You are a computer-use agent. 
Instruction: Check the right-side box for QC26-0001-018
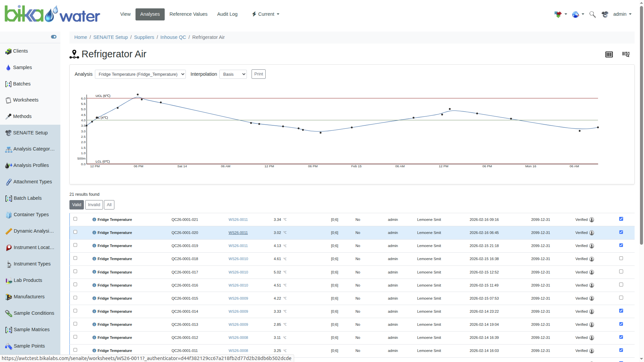[x=621, y=258]
